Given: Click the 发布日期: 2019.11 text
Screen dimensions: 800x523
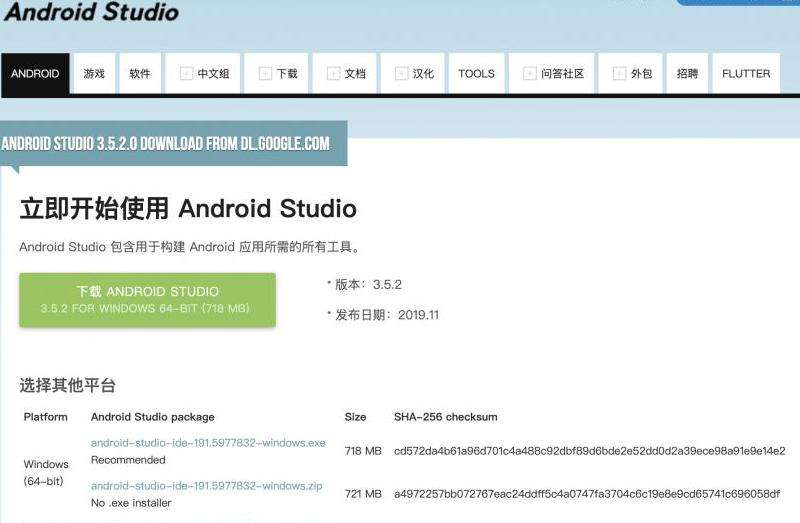Looking at the screenshot, I should coord(387,315).
